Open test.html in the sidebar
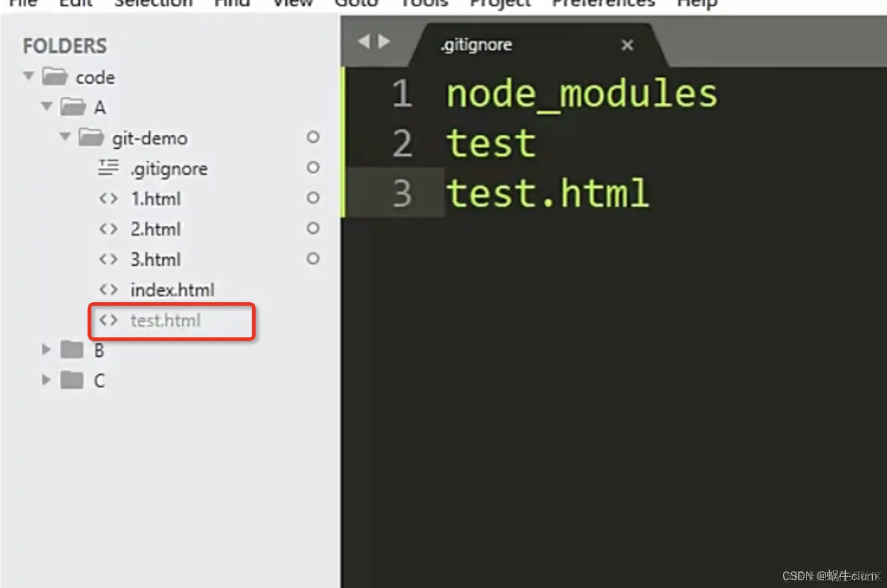887x588 pixels. pyautogui.click(x=165, y=320)
